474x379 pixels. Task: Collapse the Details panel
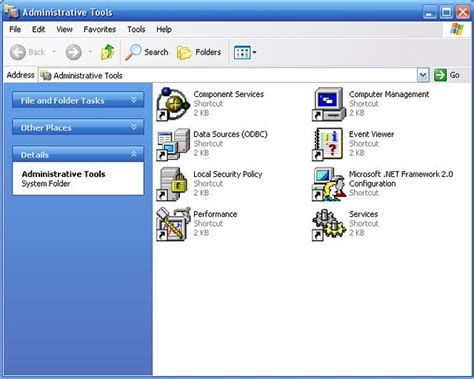pos(78,154)
